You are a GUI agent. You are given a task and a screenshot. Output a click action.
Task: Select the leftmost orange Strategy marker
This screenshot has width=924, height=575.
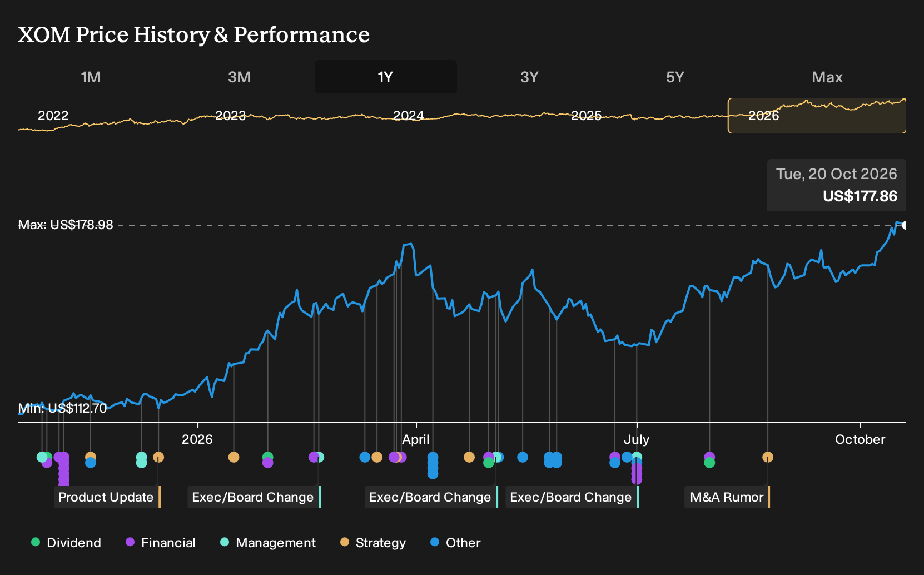91,457
